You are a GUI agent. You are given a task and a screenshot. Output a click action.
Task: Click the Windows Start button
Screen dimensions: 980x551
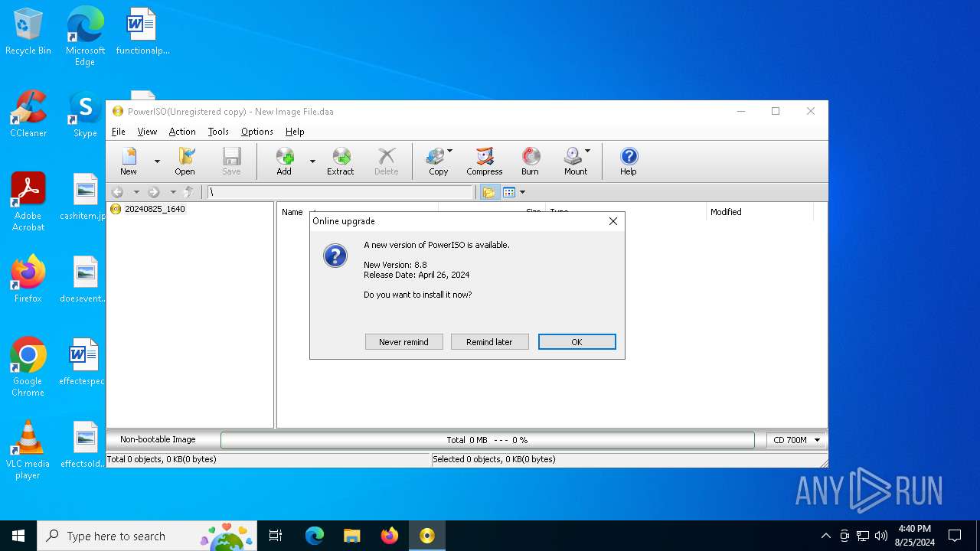pos(18,536)
